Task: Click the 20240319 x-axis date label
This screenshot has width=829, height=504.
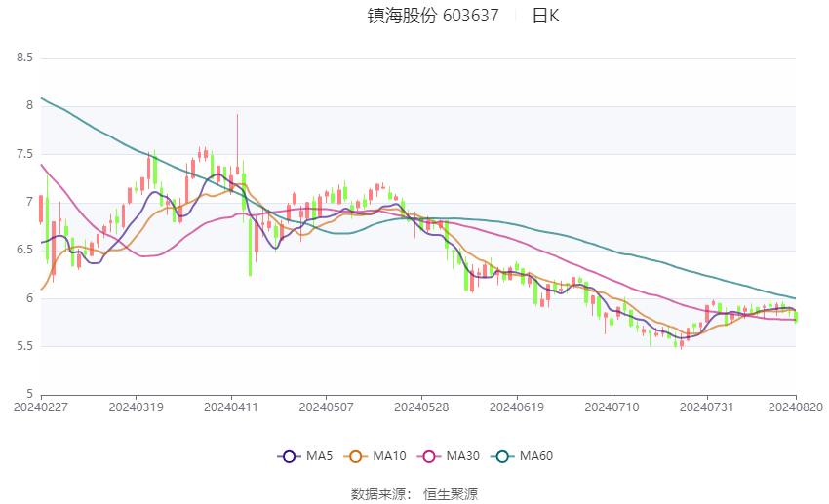Action: 136,407
